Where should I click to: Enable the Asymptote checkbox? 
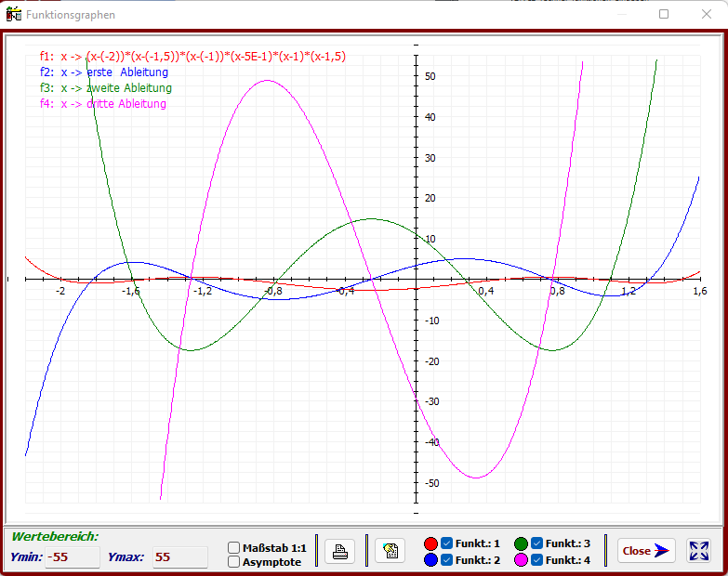click(x=234, y=562)
